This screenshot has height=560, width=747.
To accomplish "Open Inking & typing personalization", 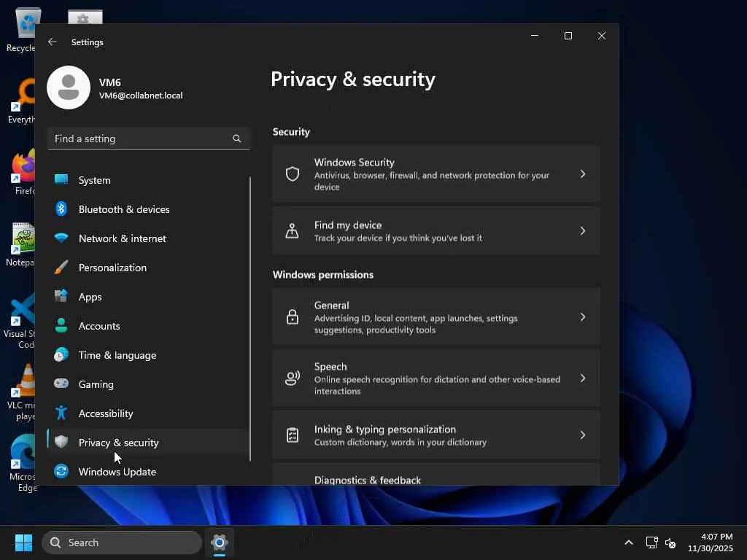I will pyautogui.click(x=436, y=435).
